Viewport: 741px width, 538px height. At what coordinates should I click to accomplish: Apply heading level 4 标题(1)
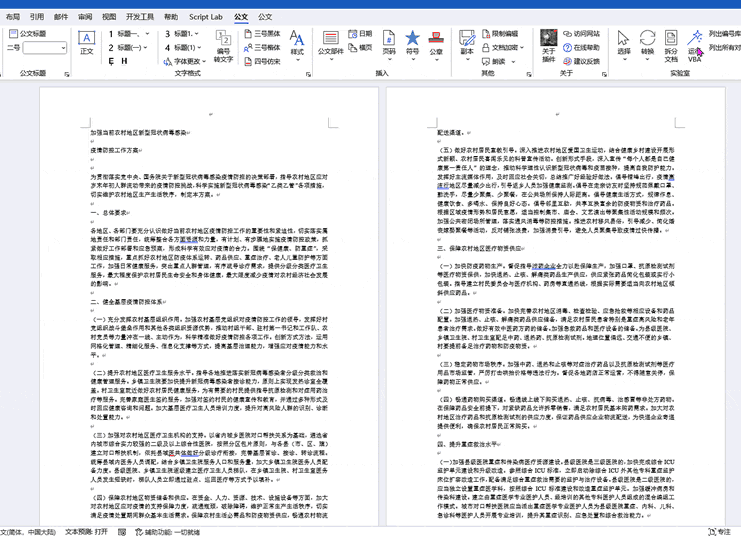tap(180, 47)
